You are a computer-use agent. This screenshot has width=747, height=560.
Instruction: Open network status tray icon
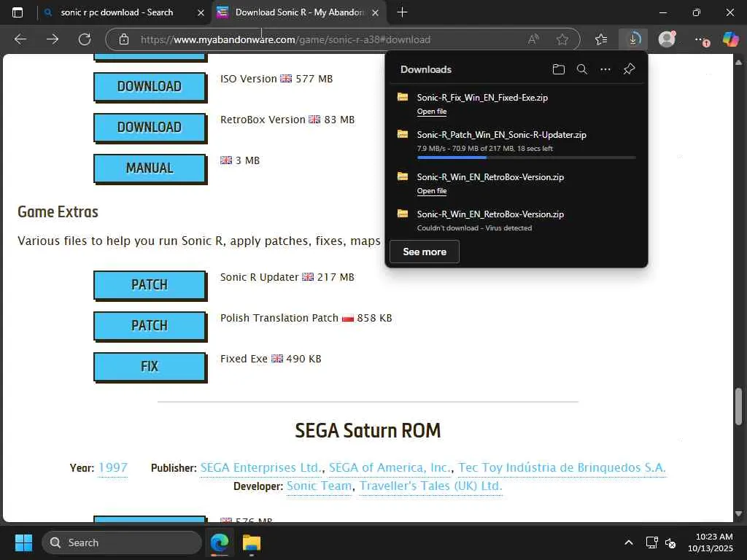651,542
